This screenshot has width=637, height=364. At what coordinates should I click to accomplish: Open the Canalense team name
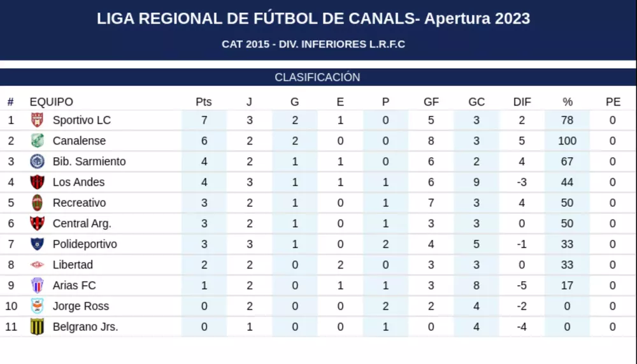coord(79,141)
